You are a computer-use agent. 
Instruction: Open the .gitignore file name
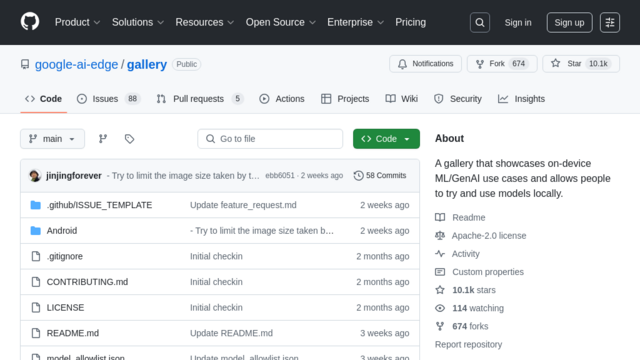click(x=64, y=256)
